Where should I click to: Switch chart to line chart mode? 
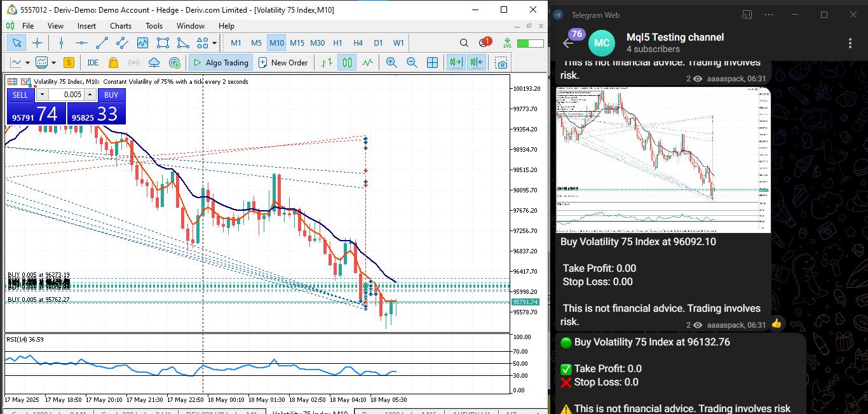367,63
